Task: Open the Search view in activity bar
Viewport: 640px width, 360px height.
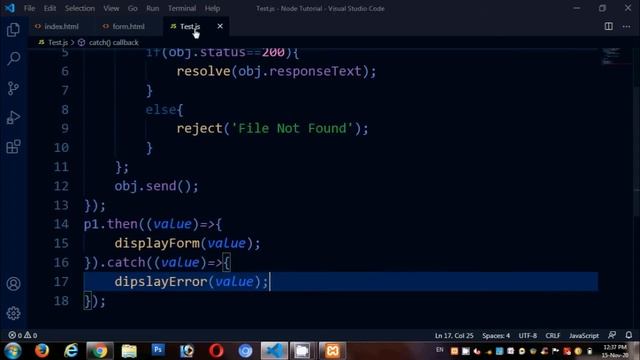Action: click(13, 58)
